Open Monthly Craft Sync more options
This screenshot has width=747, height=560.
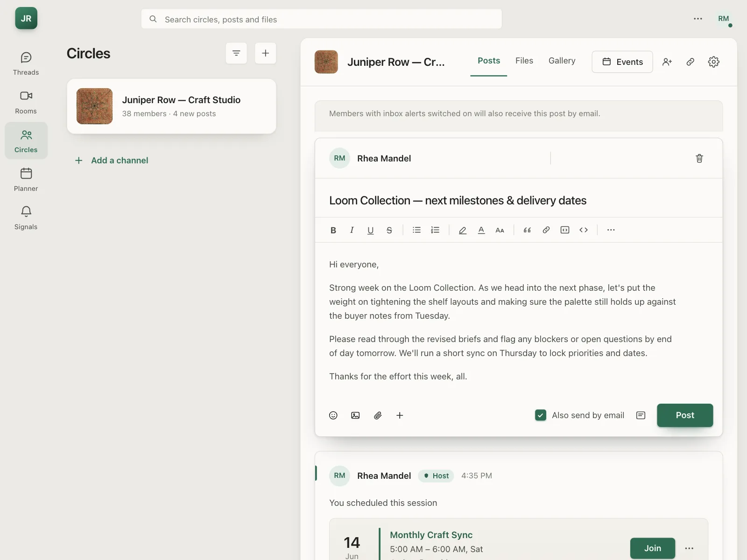coord(689,548)
